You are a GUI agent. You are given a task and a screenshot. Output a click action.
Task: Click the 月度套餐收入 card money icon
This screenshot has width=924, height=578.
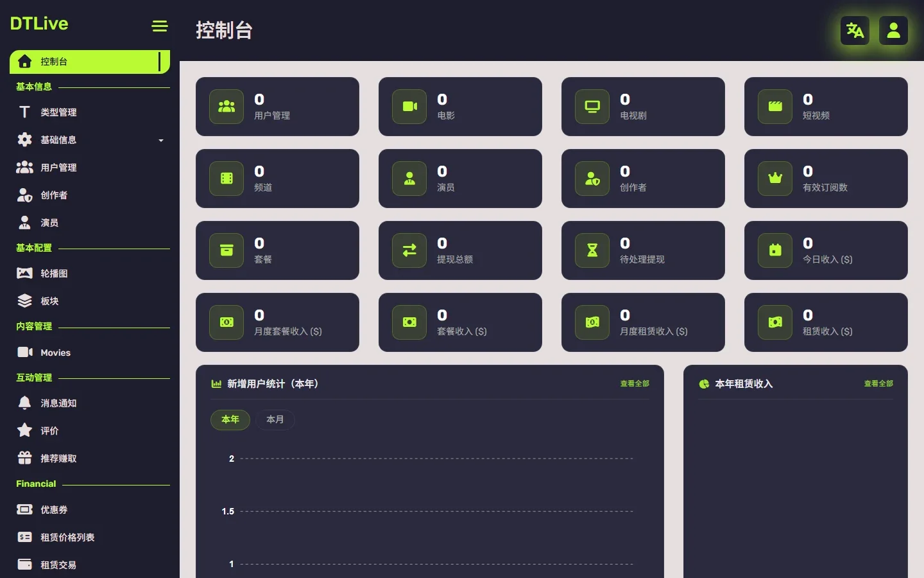click(x=227, y=322)
